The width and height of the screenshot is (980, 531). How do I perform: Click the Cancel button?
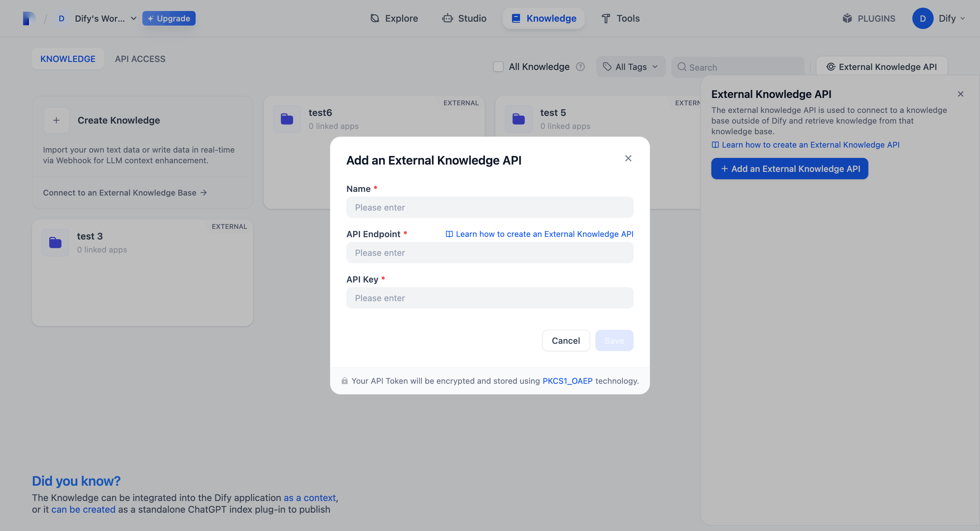click(x=566, y=340)
